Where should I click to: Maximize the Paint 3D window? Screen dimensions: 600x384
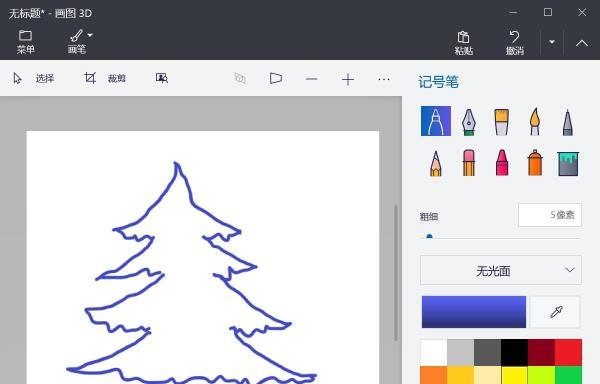[548, 13]
